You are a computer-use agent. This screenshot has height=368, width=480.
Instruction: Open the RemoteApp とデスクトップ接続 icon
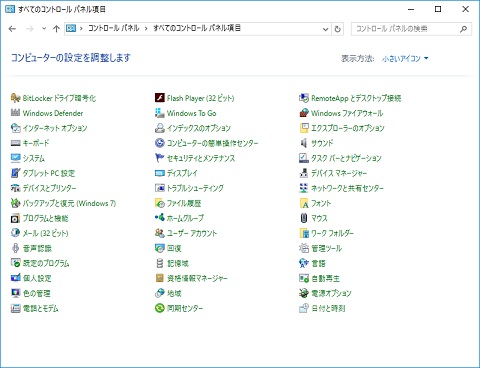(x=304, y=98)
